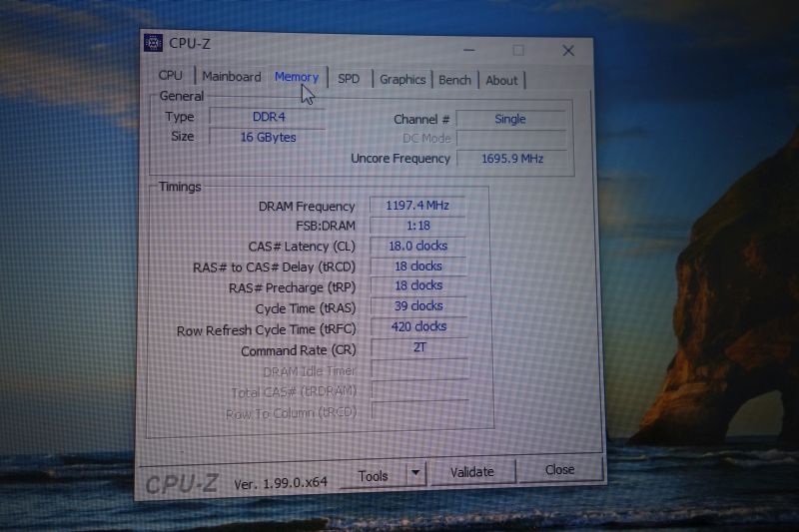Click the Close button at bottom
Viewport: 799px width, 532px height.
click(559, 469)
